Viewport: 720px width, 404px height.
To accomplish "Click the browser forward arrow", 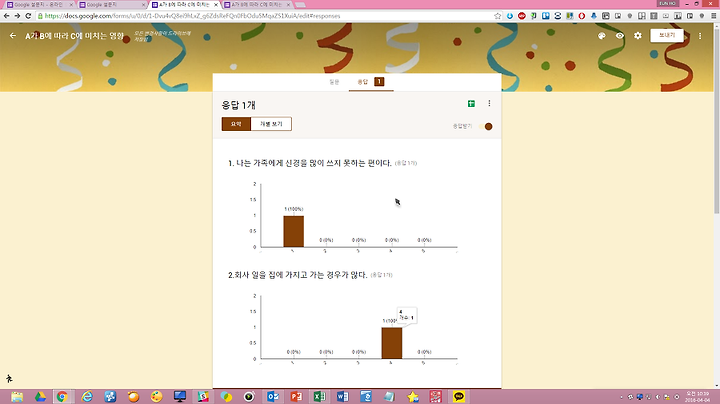I will pyautogui.click(x=17, y=16).
